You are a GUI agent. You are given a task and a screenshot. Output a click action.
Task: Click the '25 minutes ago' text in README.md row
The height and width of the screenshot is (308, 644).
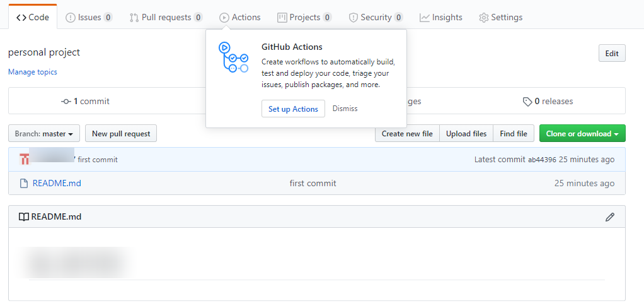(584, 183)
